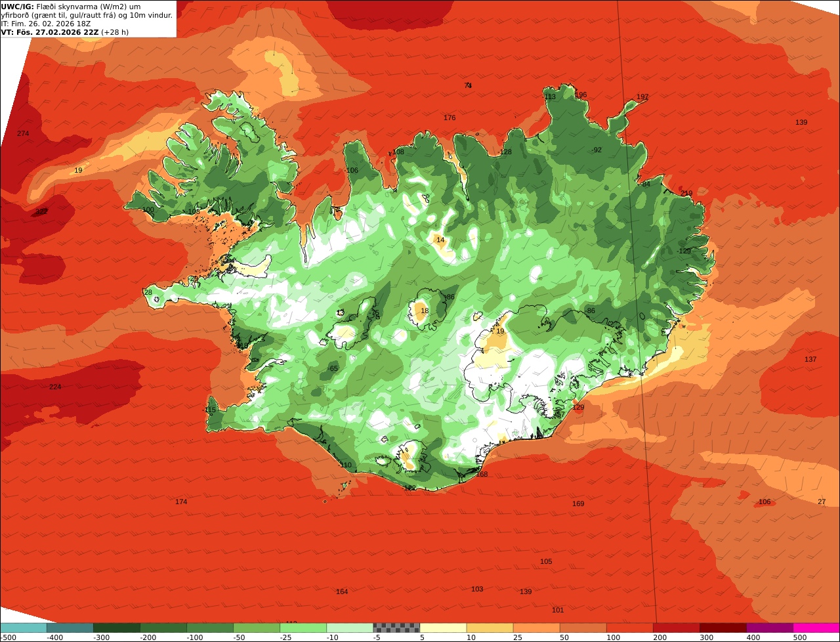Click the crimson 200 to 300 legend swatch
840x642 pixels.
pos(676,628)
